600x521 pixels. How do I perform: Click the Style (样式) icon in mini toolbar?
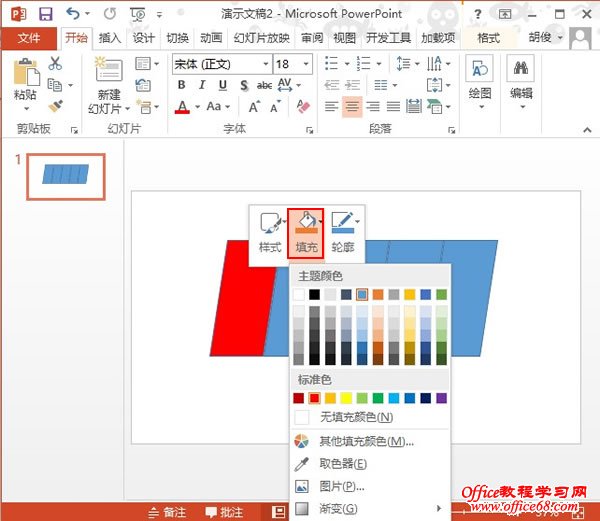pos(269,223)
